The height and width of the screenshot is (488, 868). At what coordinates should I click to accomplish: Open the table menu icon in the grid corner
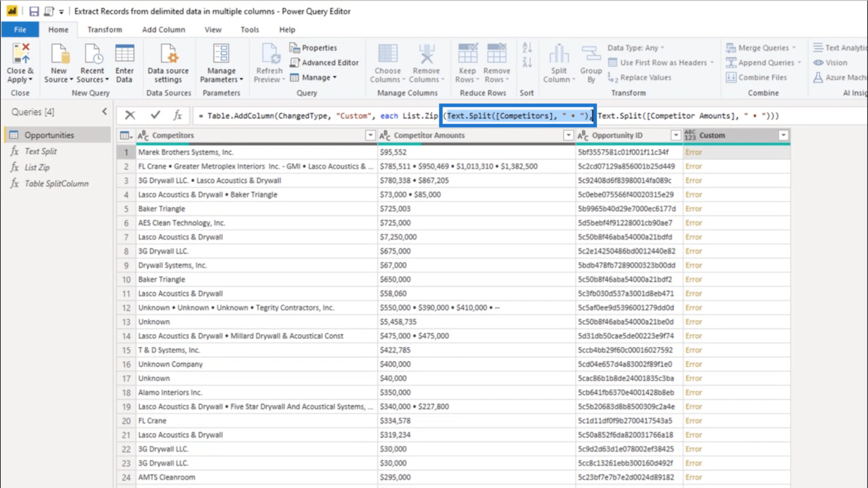[x=126, y=135]
